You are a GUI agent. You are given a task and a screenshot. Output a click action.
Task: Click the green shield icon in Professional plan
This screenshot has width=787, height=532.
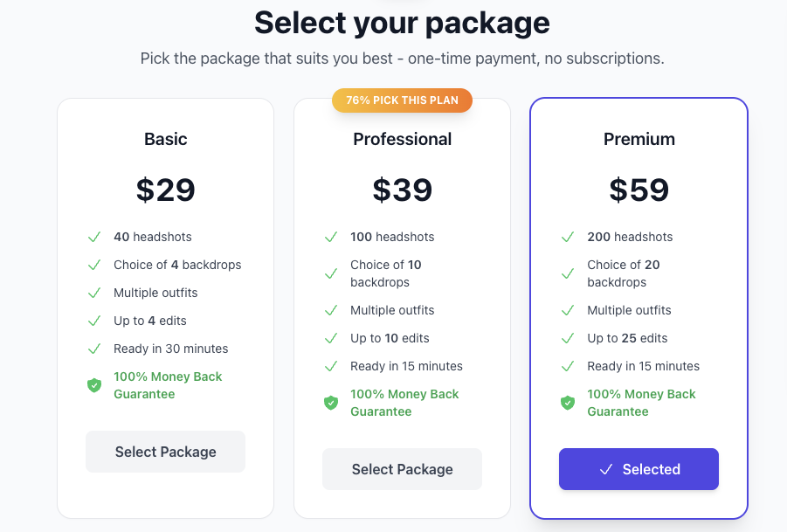point(331,403)
